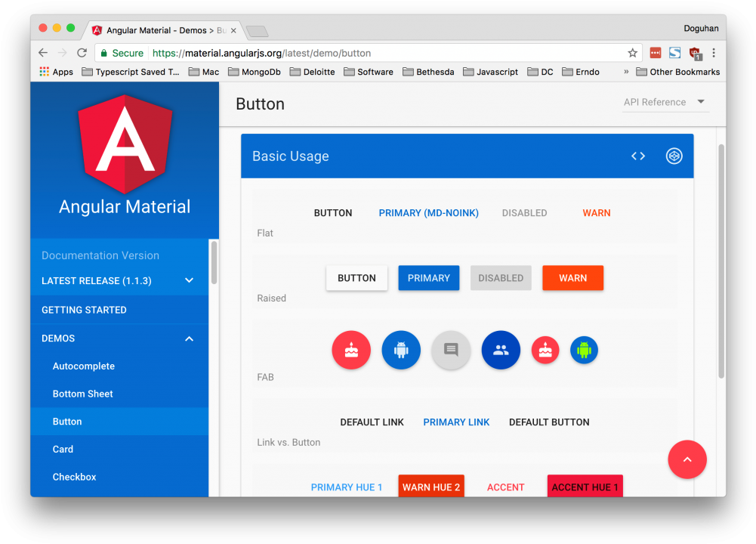This screenshot has height=544, width=756.
Task: Select Button demo in sidebar
Action: pyautogui.click(x=119, y=421)
